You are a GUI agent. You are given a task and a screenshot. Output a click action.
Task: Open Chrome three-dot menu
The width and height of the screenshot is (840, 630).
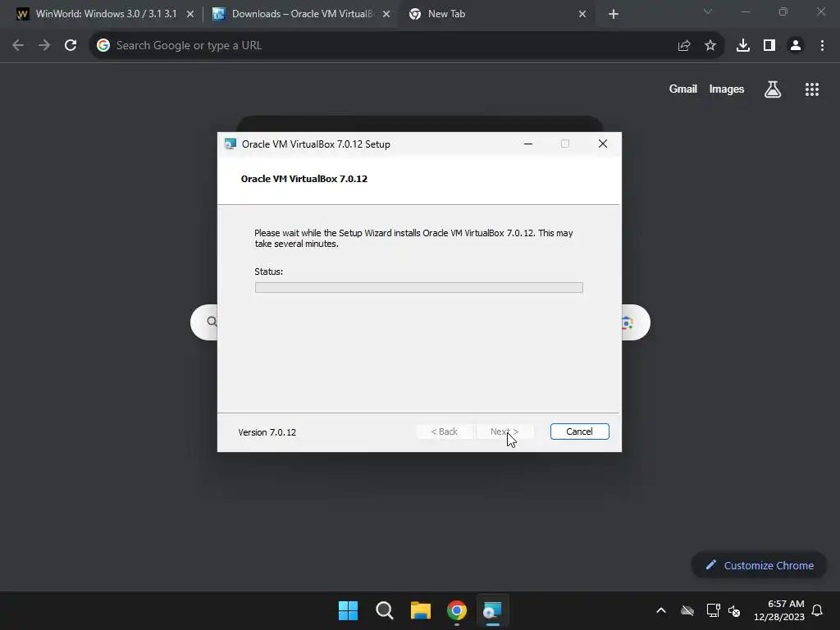click(x=822, y=46)
